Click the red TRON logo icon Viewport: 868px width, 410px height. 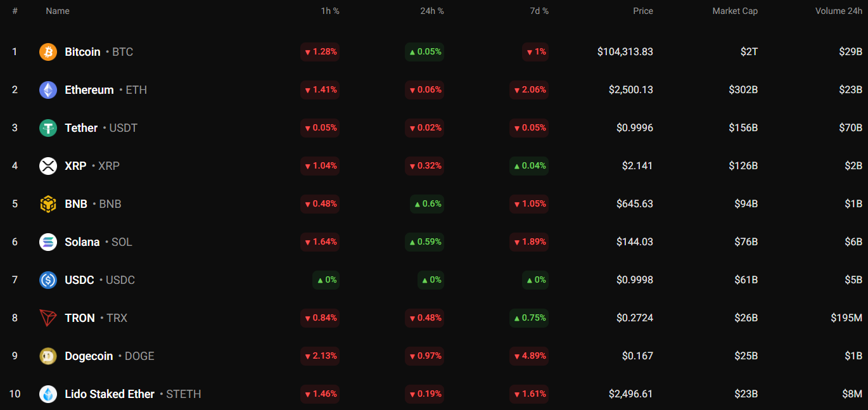[48, 318]
